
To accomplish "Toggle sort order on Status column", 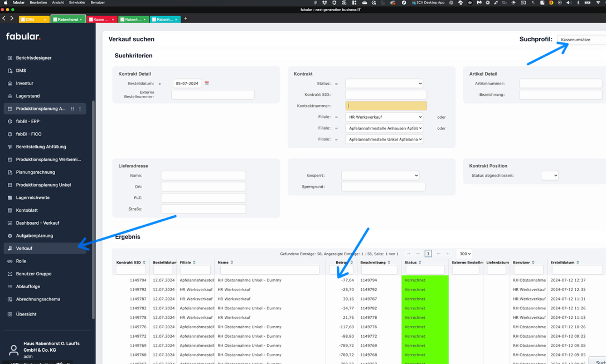I will click(x=420, y=263).
